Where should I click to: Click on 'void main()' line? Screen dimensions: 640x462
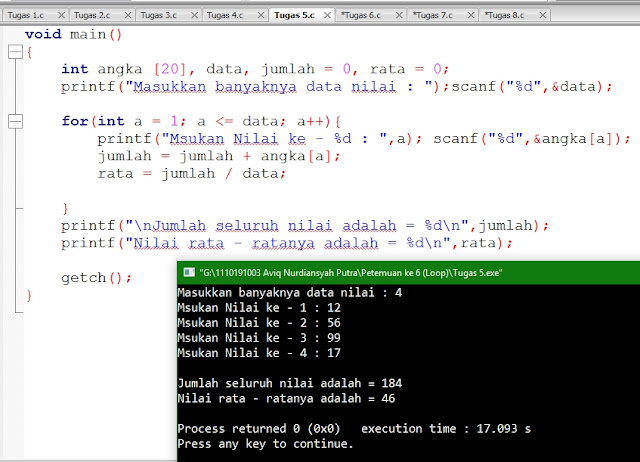(x=73, y=34)
